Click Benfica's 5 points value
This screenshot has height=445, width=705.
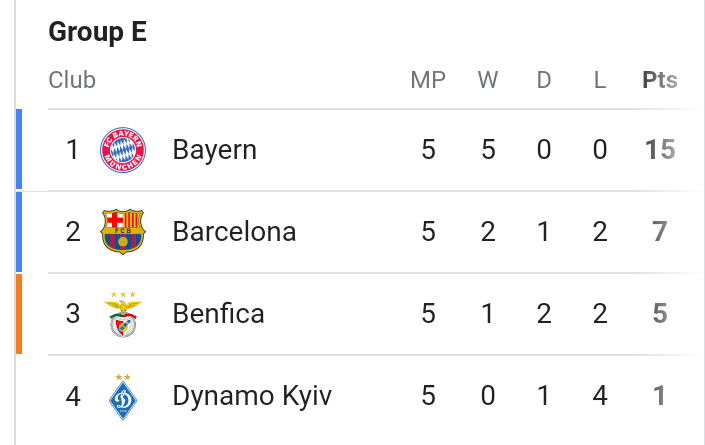tap(660, 314)
